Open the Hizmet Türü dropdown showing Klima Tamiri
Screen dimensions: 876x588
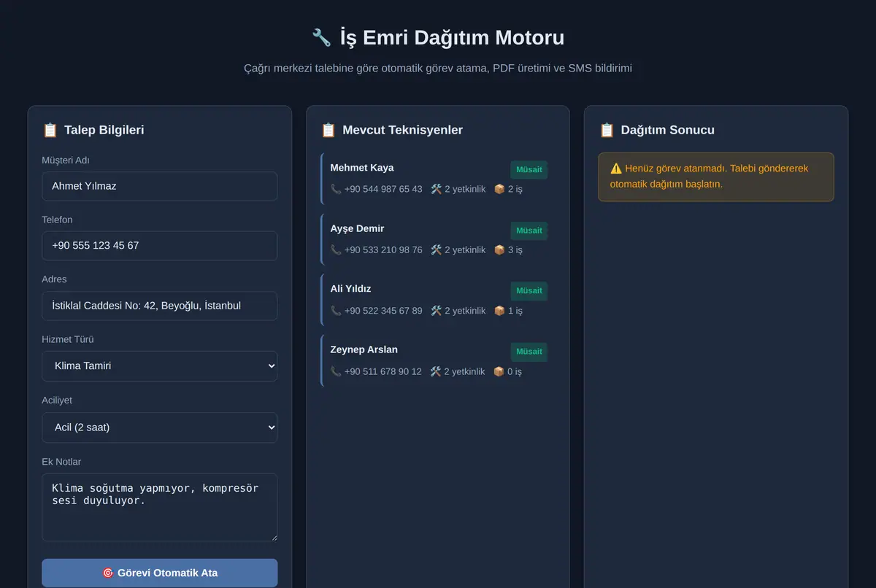click(160, 366)
